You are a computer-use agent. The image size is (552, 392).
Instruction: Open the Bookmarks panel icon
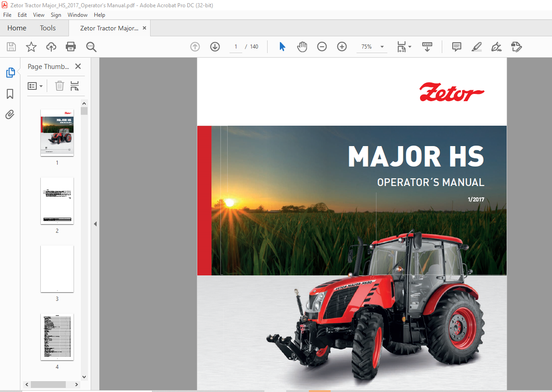tap(10, 94)
